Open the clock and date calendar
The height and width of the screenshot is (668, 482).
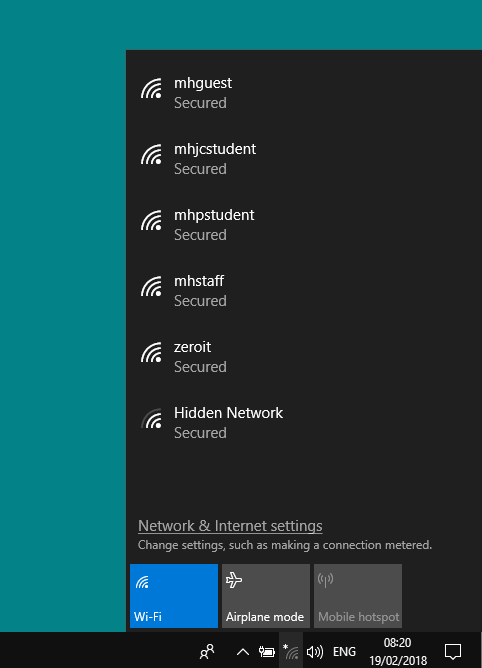tap(398, 651)
